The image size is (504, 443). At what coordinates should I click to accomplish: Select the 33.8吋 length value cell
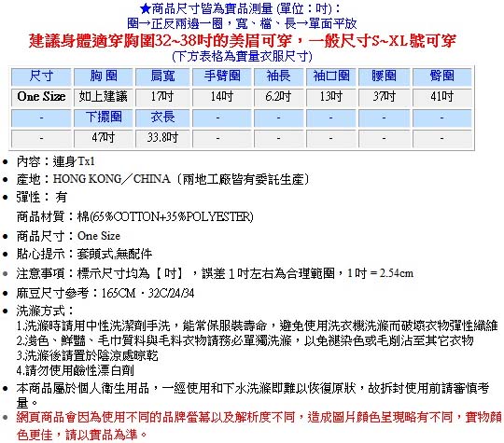click(x=162, y=138)
